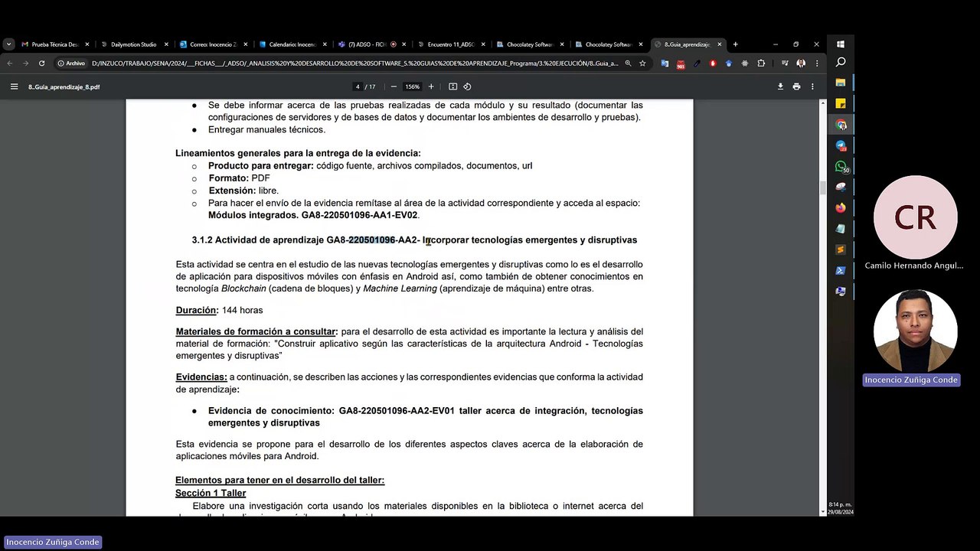Open the tab search dropdown

[8, 44]
